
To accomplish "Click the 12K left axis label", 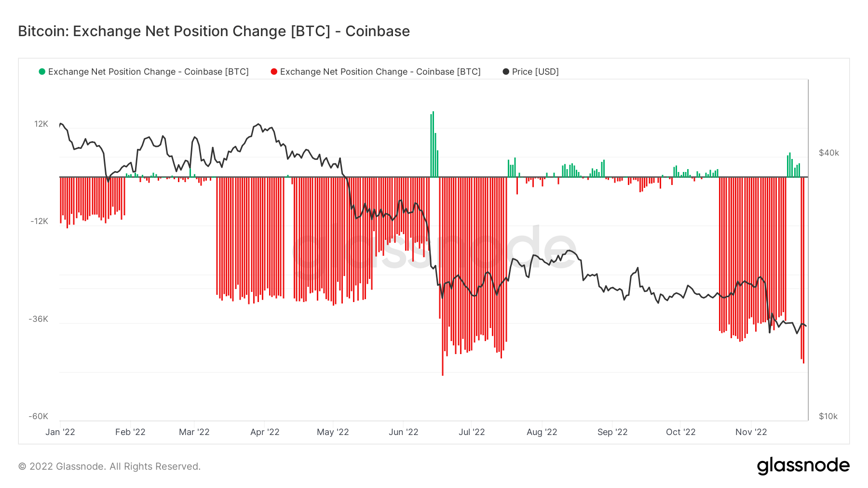I will [x=41, y=124].
